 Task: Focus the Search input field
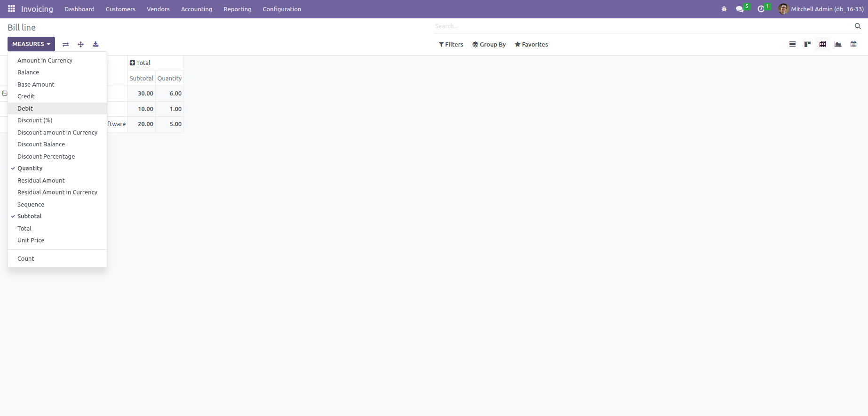coord(644,26)
